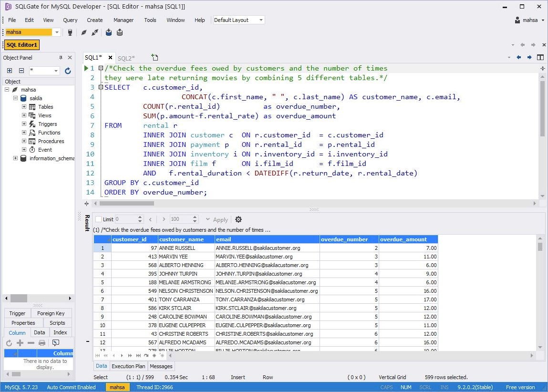Select the Data Import icon
The width and height of the screenshot is (548, 392).
[x=109, y=32]
